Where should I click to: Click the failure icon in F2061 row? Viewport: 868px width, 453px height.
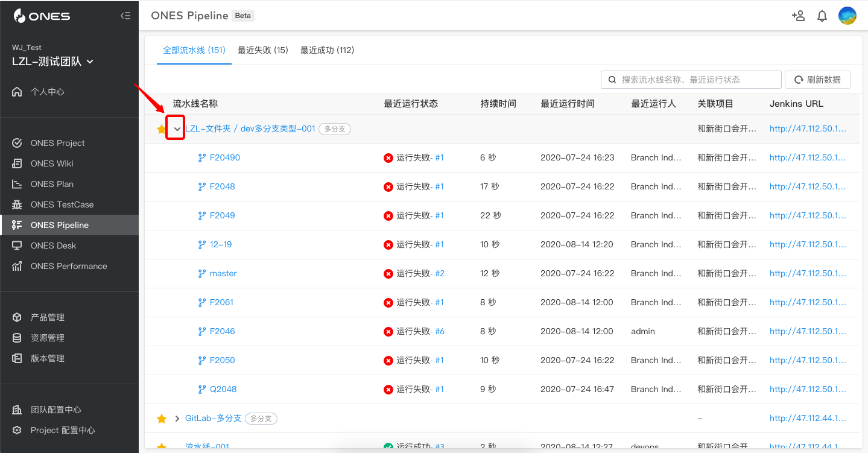click(388, 303)
